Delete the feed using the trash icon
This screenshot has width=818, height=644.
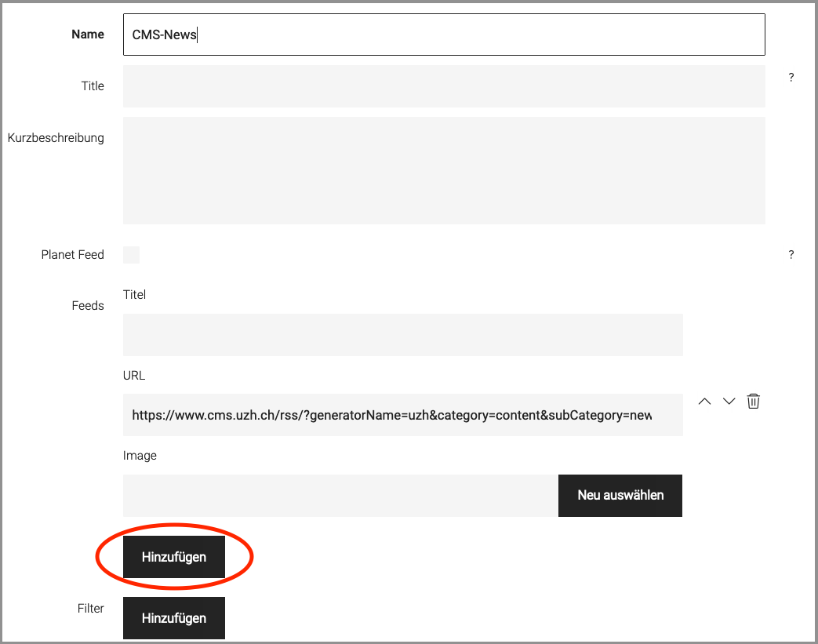[x=753, y=402]
